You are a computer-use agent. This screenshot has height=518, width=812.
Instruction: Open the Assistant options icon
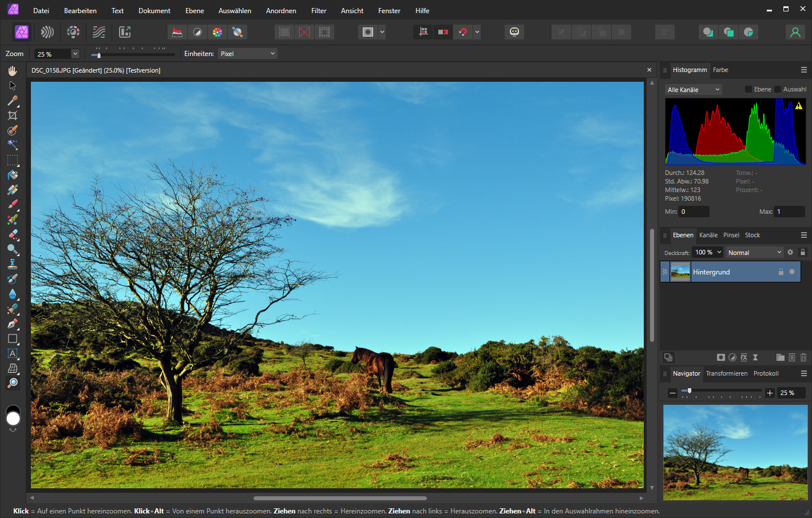point(514,31)
